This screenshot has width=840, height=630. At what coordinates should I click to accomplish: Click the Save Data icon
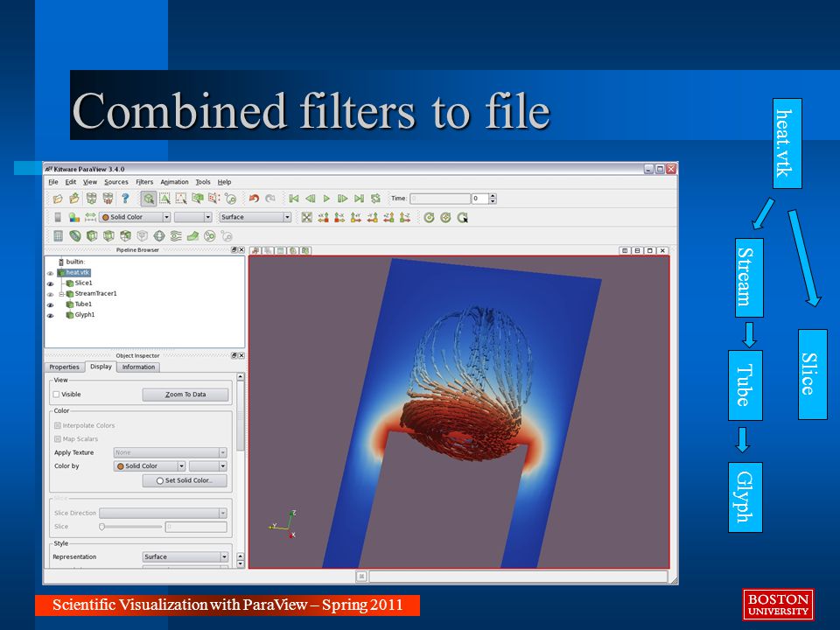73,199
